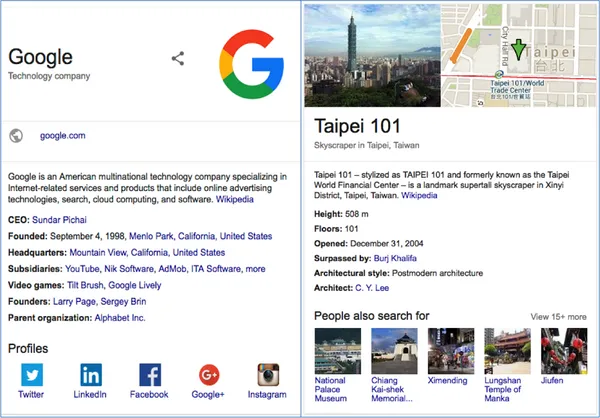
Task: Open National Palace Museum thumbnail
Action: click(338, 351)
